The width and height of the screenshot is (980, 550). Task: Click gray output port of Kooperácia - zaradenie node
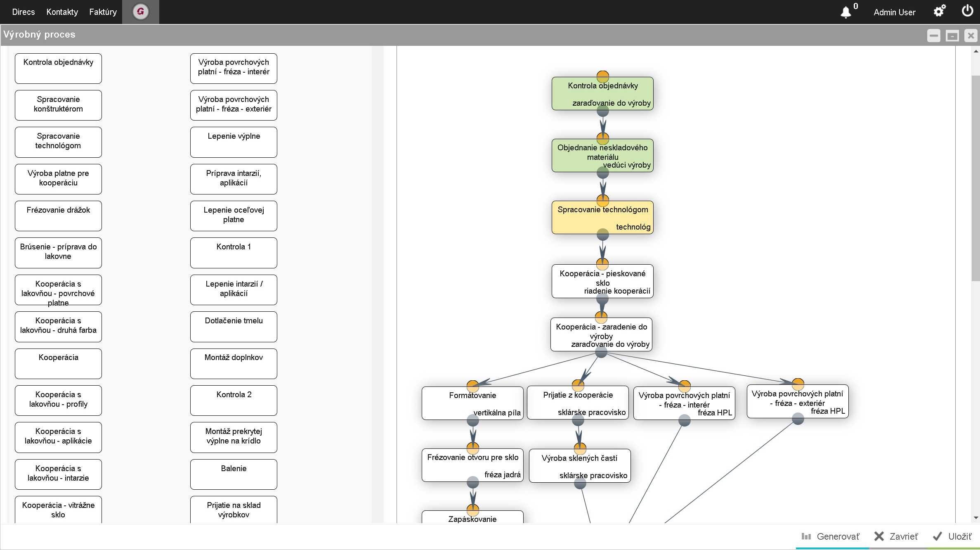tap(601, 352)
